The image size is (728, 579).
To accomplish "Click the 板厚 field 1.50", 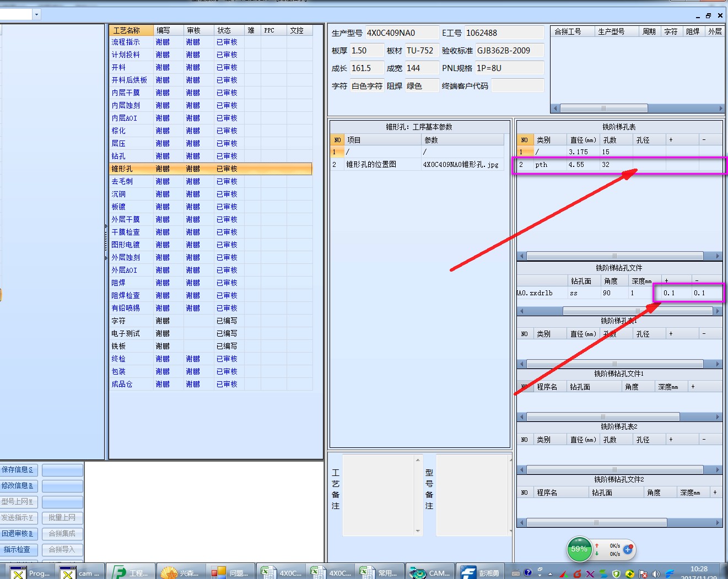I will (x=366, y=51).
